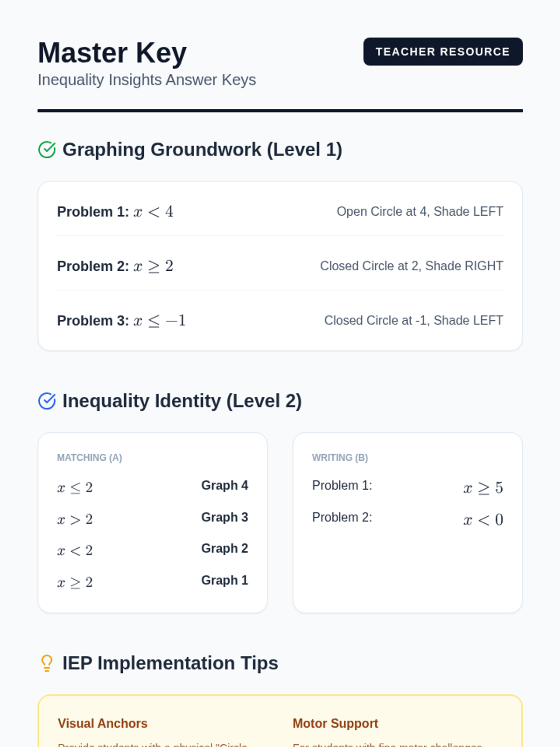Click the Visual Anchors tip heading

[103, 724]
